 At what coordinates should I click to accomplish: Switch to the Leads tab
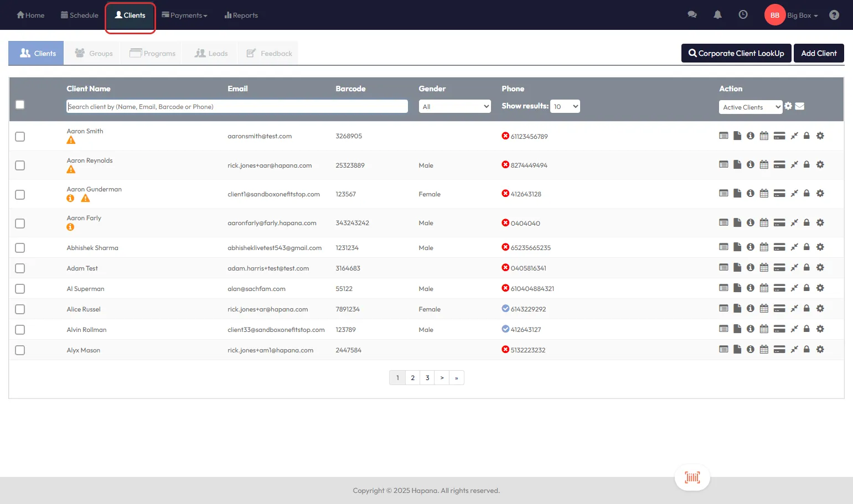[x=211, y=54]
